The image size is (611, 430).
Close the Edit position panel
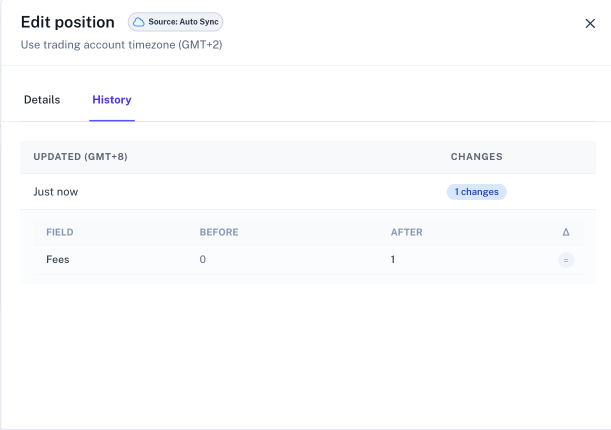click(x=590, y=23)
